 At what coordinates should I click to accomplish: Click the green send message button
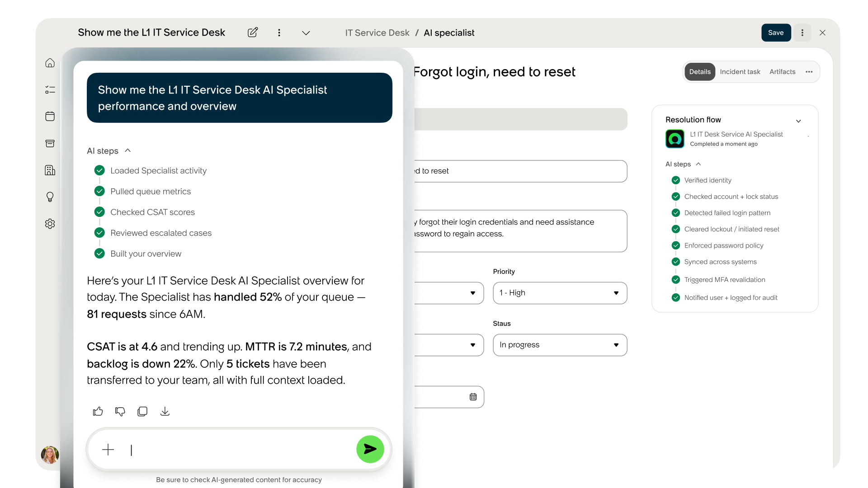coord(370,449)
